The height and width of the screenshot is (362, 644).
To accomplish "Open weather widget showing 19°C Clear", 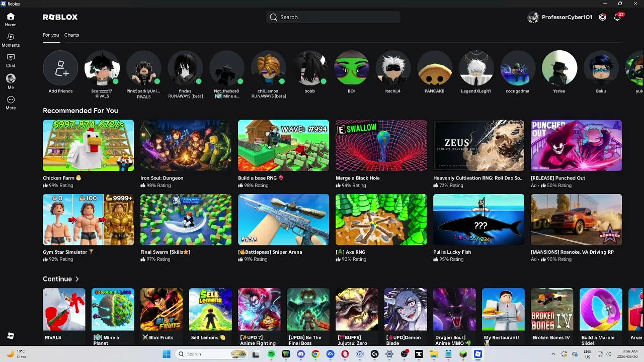I will click(x=16, y=354).
